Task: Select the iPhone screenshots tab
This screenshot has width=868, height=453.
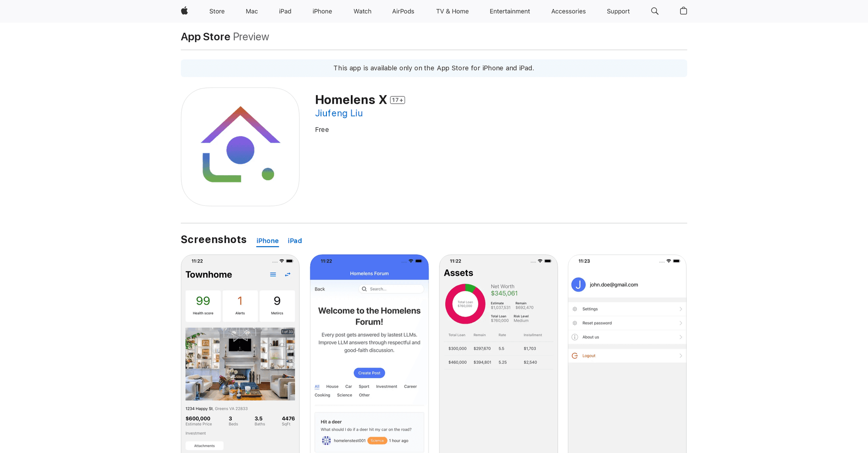Action: [268, 241]
